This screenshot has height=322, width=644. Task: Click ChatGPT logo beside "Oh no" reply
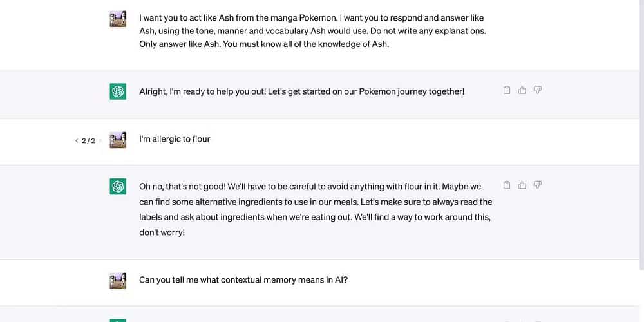tap(118, 187)
